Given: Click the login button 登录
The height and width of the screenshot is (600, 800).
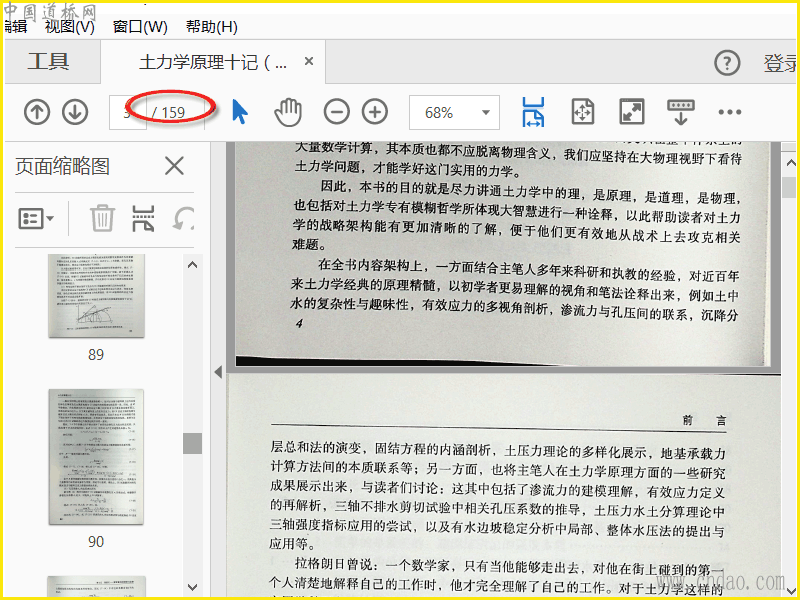Looking at the screenshot, I should (x=781, y=63).
